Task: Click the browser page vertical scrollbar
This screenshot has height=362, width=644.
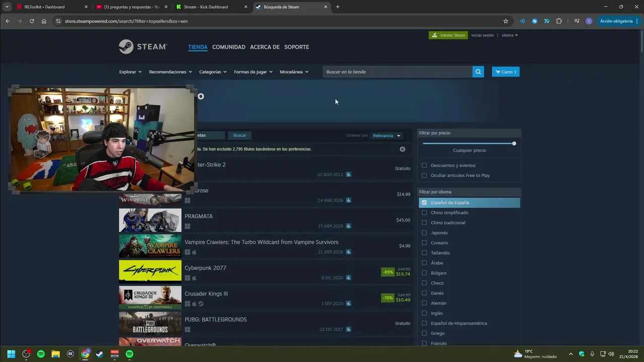Action: click(641, 40)
